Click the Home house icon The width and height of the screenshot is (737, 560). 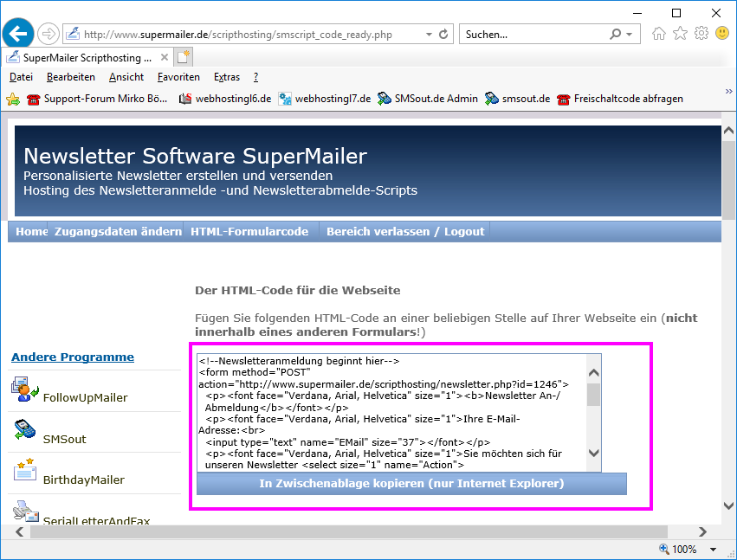pyautogui.click(x=659, y=34)
